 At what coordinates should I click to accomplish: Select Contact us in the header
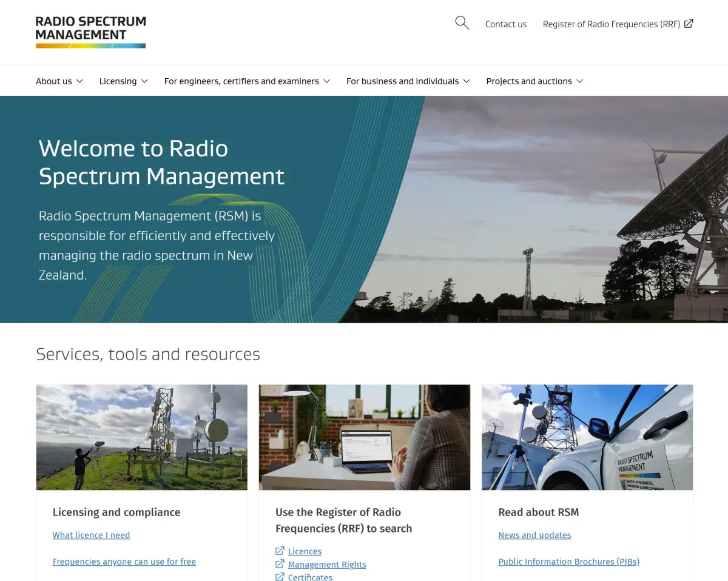pos(505,24)
